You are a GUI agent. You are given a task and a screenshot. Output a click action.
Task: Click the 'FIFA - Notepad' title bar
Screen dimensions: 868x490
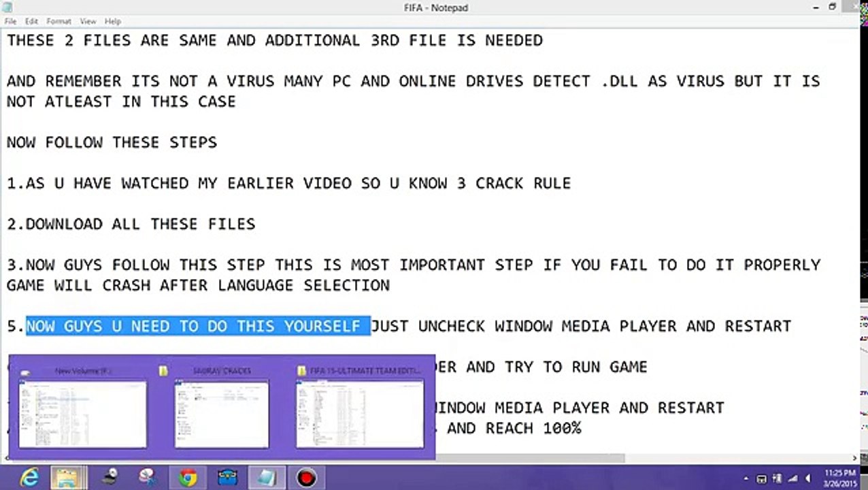pyautogui.click(x=435, y=7)
